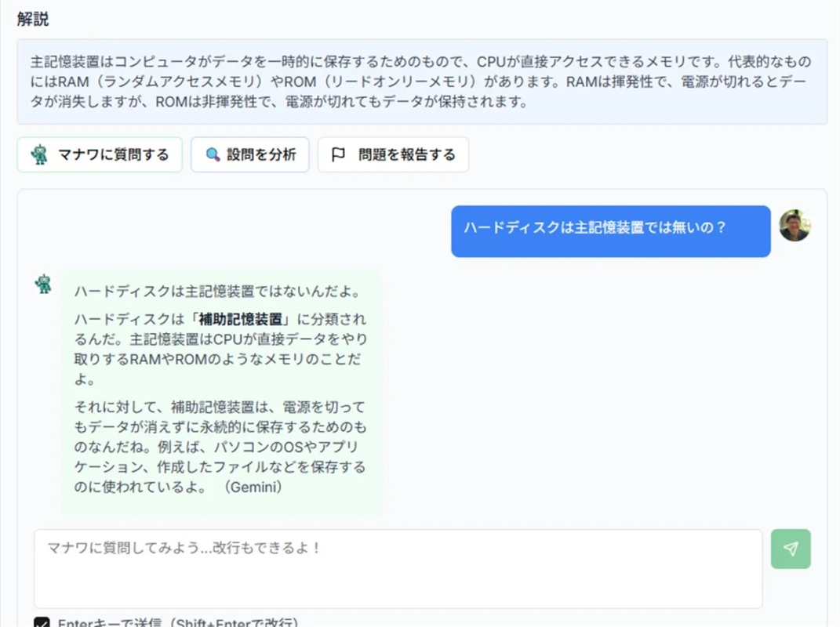The height and width of the screenshot is (627, 840).
Task: Click the paper plane send icon
Action: [791, 549]
